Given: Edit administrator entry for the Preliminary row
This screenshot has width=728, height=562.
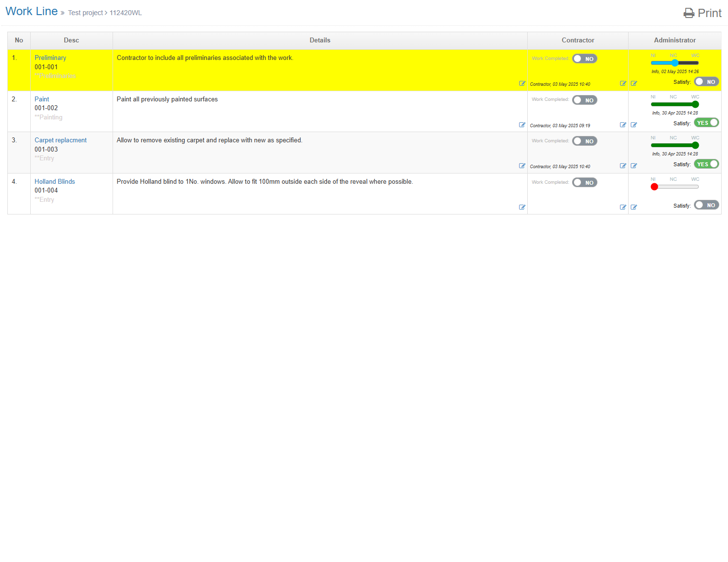Looking at the screenshot, I should (x=633, y=84).
